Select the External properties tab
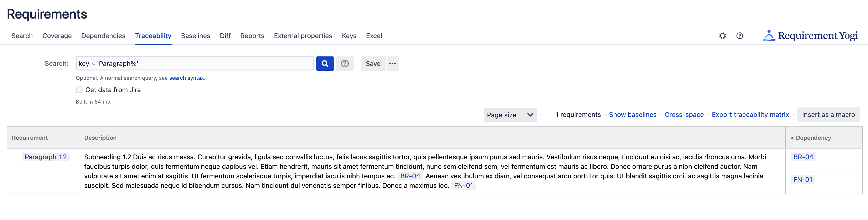 click(x=303, y=36)
